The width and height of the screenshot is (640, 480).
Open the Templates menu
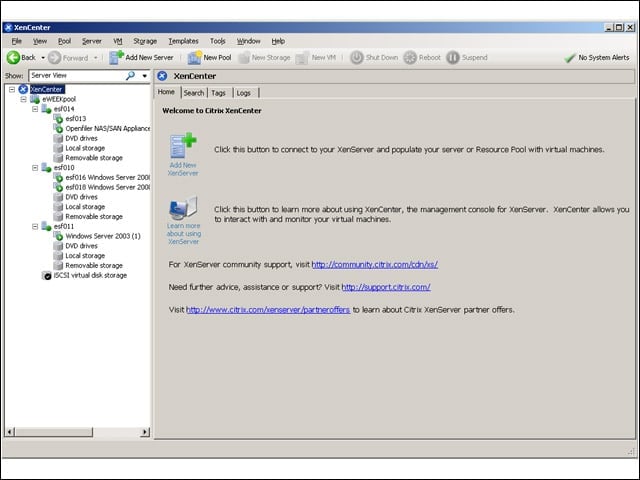[183, 41]
